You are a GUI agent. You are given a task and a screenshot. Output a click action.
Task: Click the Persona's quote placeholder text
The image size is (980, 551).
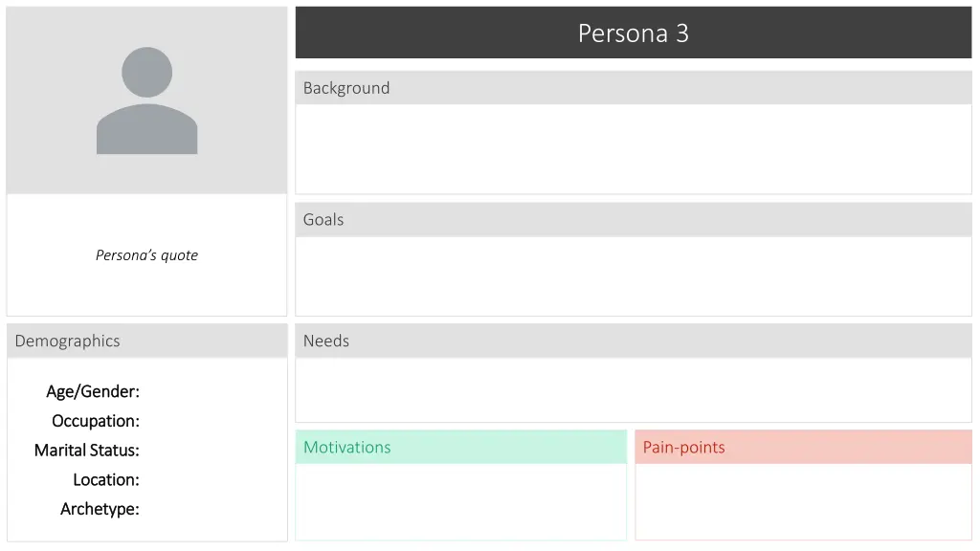tap(146, 254)
